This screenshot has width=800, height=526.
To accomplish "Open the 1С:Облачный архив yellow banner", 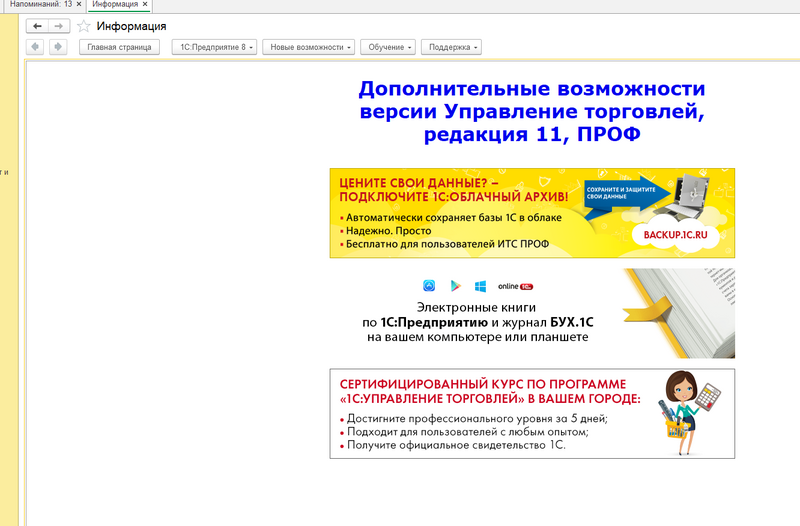I will coord(532,213).
